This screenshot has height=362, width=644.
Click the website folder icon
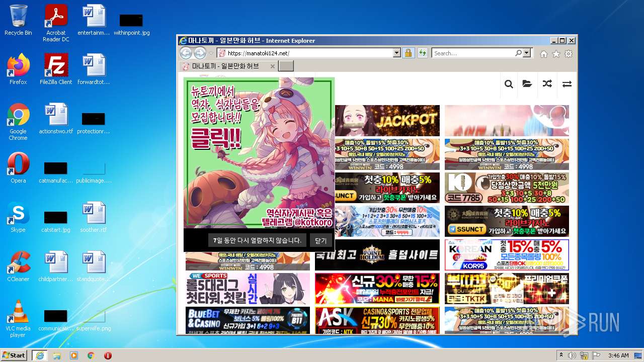click(x=527, y=84)
